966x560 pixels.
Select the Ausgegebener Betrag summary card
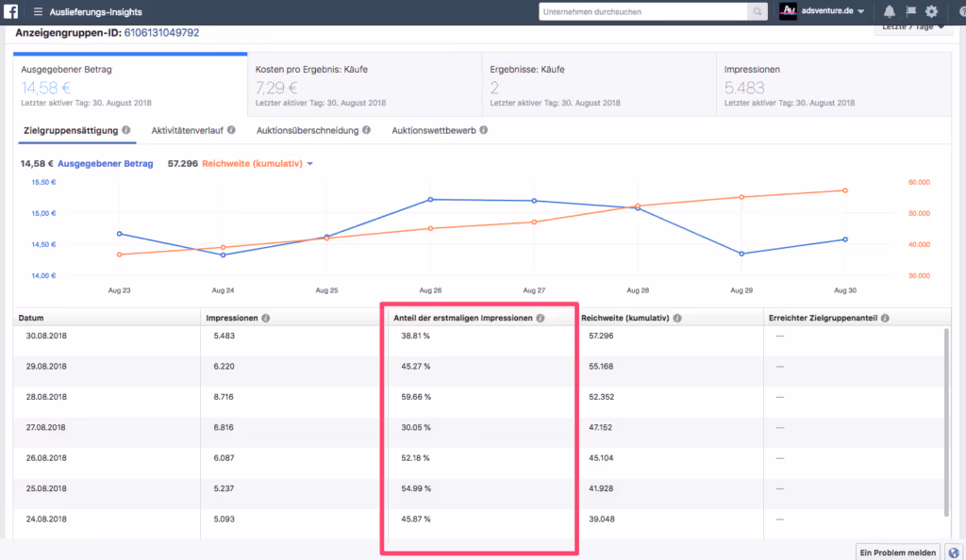click(x=130, y=86)
